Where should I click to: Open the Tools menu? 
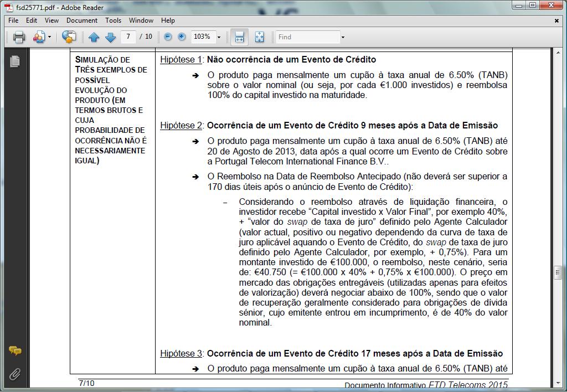113,20
